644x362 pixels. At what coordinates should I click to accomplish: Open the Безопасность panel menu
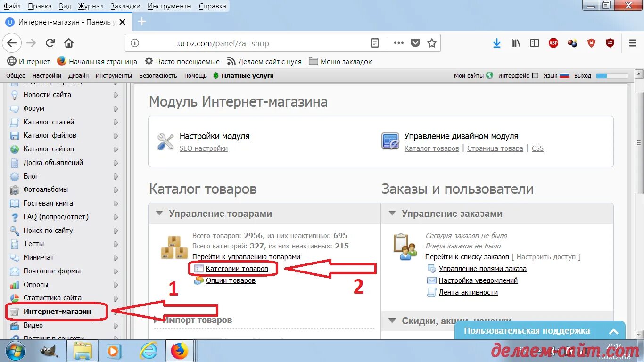coord(158,75)
